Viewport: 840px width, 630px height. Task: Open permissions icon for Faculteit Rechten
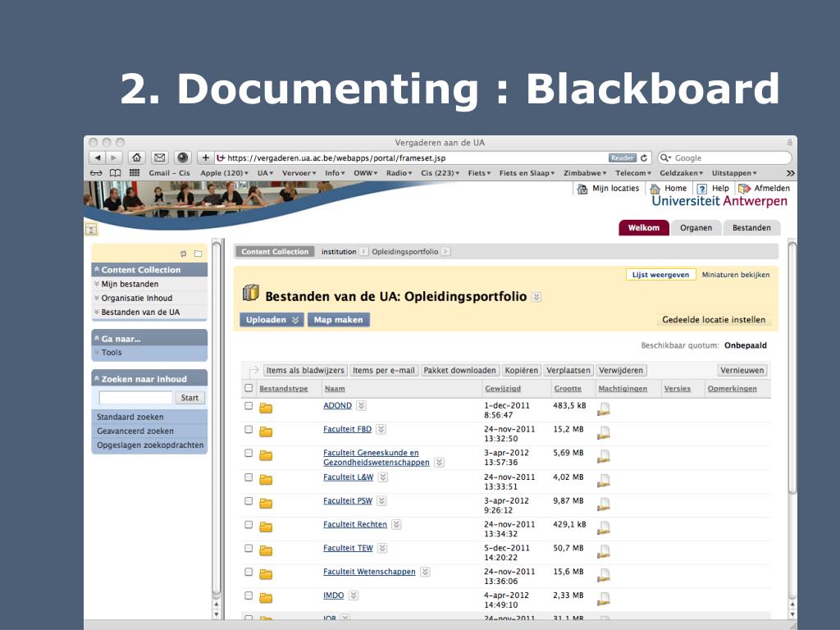[604, 527]
